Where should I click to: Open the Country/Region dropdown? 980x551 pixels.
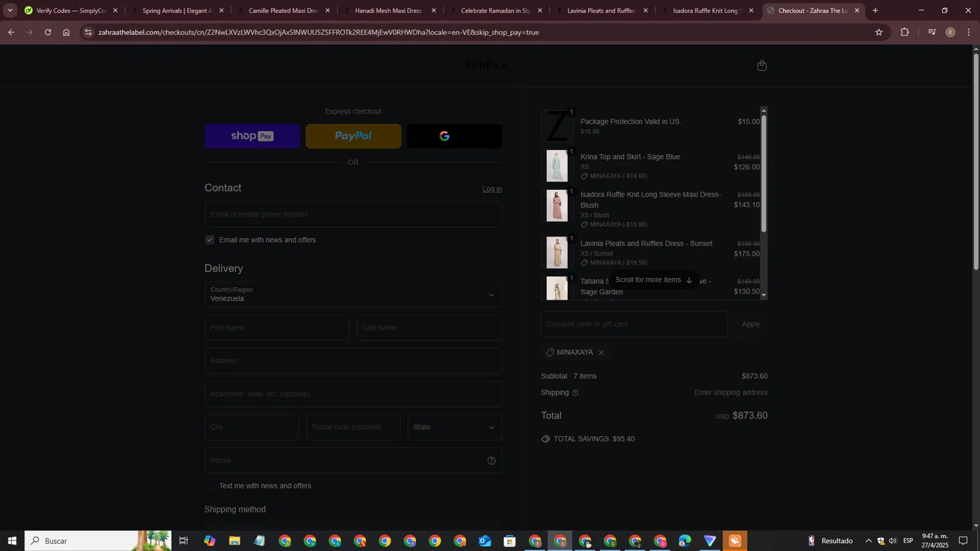353,294
